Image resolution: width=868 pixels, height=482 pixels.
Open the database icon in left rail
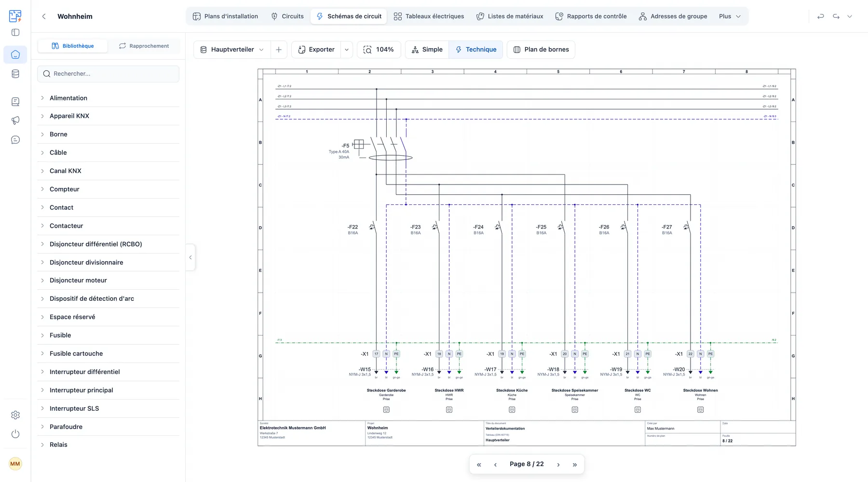point(15,74)
